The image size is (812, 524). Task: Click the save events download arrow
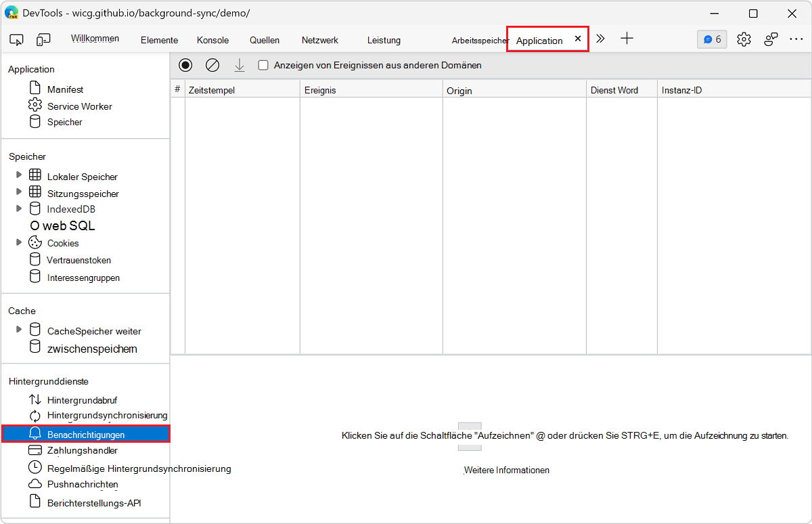pyautogui.click(x=239, y=65)
